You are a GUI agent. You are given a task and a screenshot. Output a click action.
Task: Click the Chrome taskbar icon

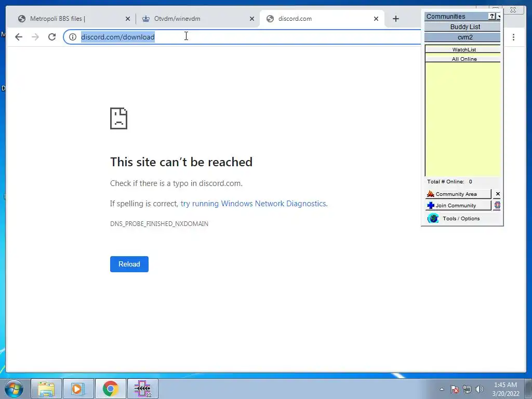coord(110,389)
